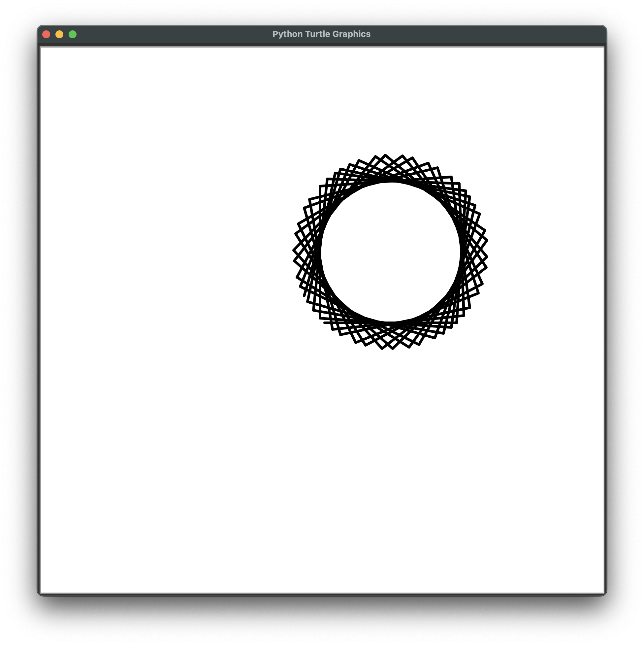
Task: Click thick black band at bottom of inner circle
Action: tap(390, 323)
